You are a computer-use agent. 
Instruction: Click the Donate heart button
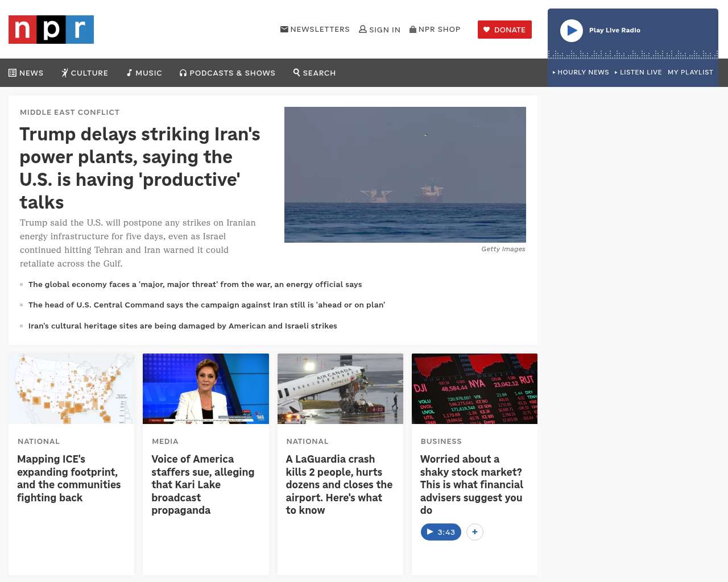point(504,30)
